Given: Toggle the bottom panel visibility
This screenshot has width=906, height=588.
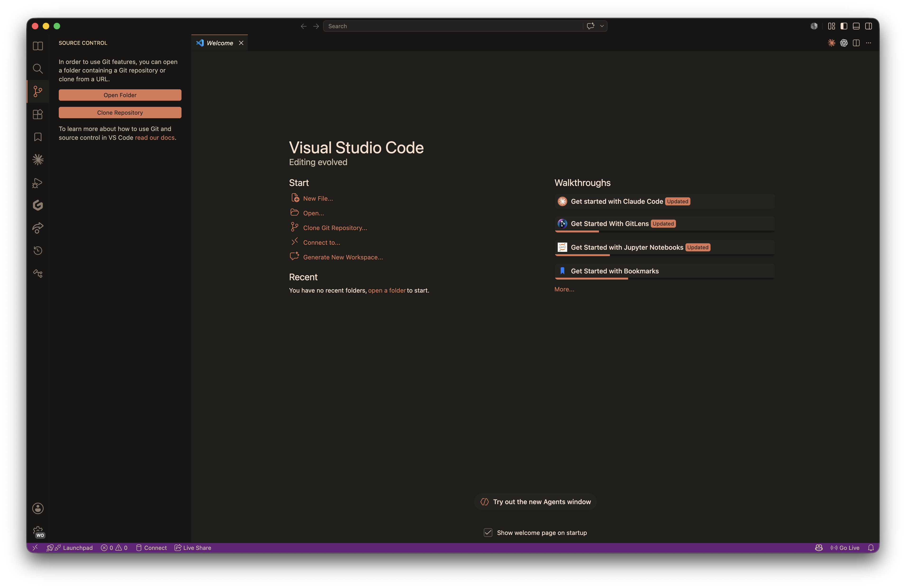Looking at the screenshot, I should [x=856, y=26].
